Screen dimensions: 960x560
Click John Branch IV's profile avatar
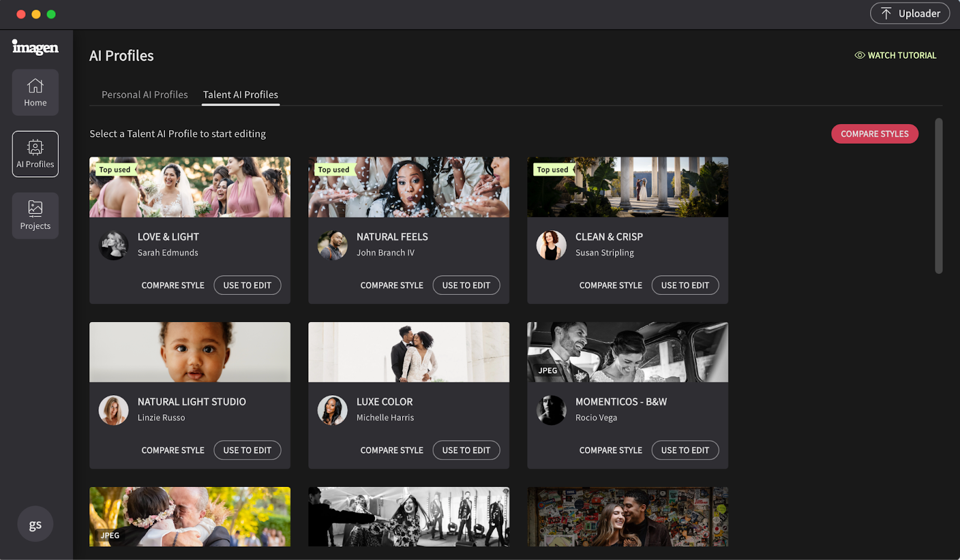(x=332, y=245)
